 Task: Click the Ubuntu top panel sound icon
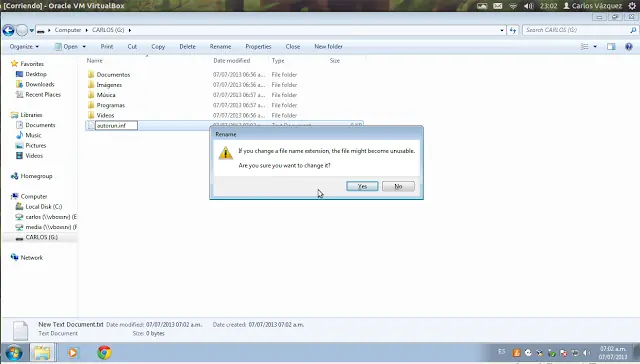click(529, 6)
